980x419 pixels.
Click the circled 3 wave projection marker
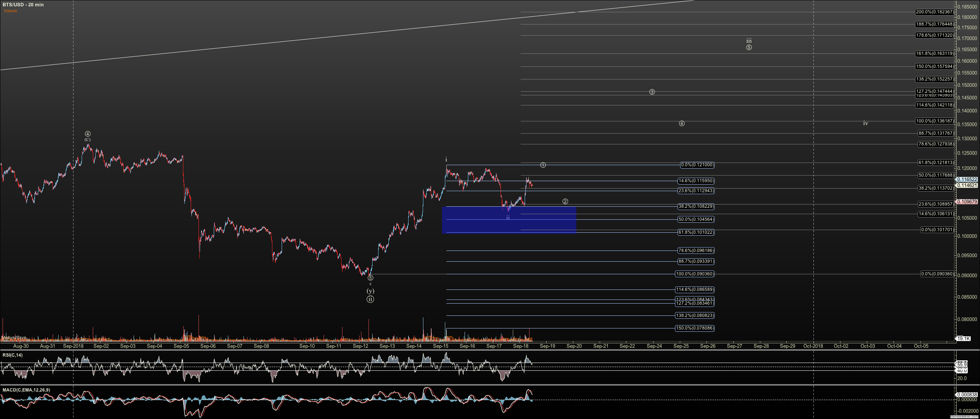coord(652,92)
